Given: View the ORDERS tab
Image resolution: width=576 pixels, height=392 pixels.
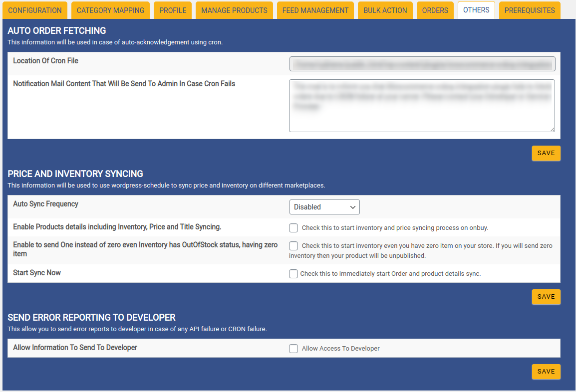Looking at the screenshot, I should coord(435,10).
